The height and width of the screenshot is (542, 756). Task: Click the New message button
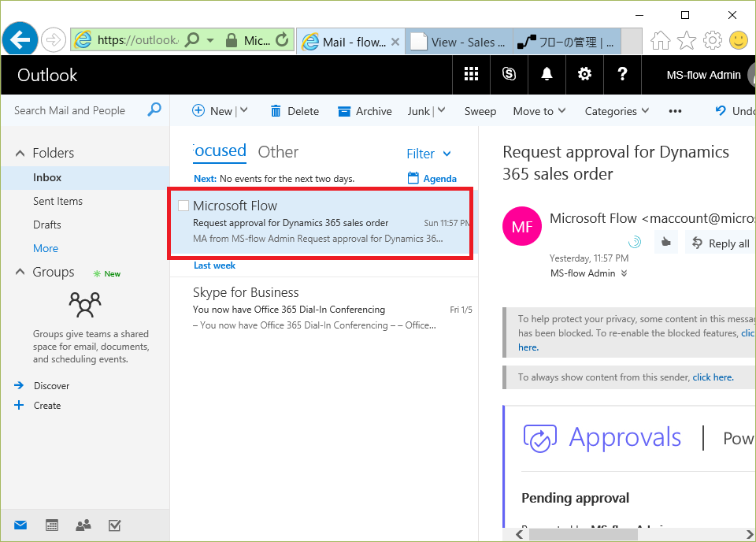212,111
